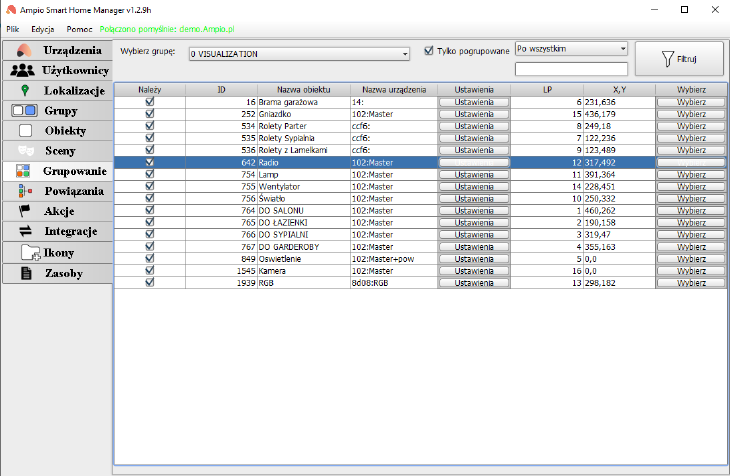730x476 pixels.
Task: Open Ustawienia for DO GARDEROBY row
Action: point(474,247)
